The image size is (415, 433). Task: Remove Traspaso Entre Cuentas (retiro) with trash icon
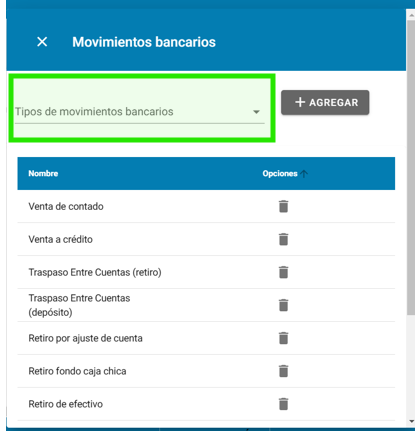point(283,272)
